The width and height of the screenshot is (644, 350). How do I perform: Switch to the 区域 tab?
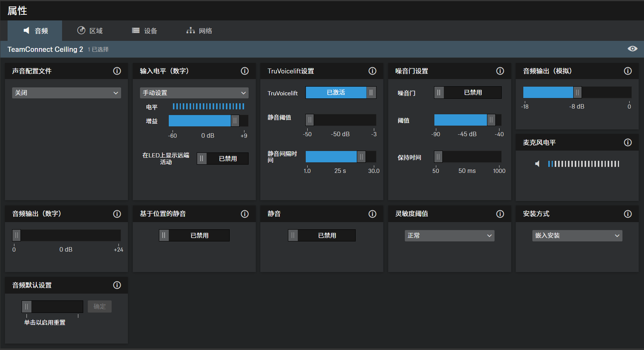(x=90, y=31)
